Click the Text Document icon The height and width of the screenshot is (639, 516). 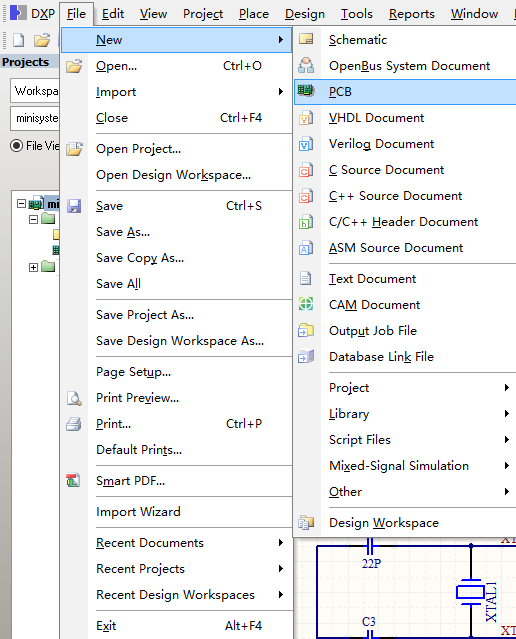click(305, 279)
